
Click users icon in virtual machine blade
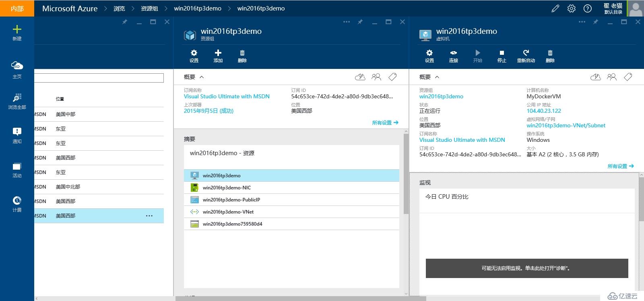[x=612, y=77]
